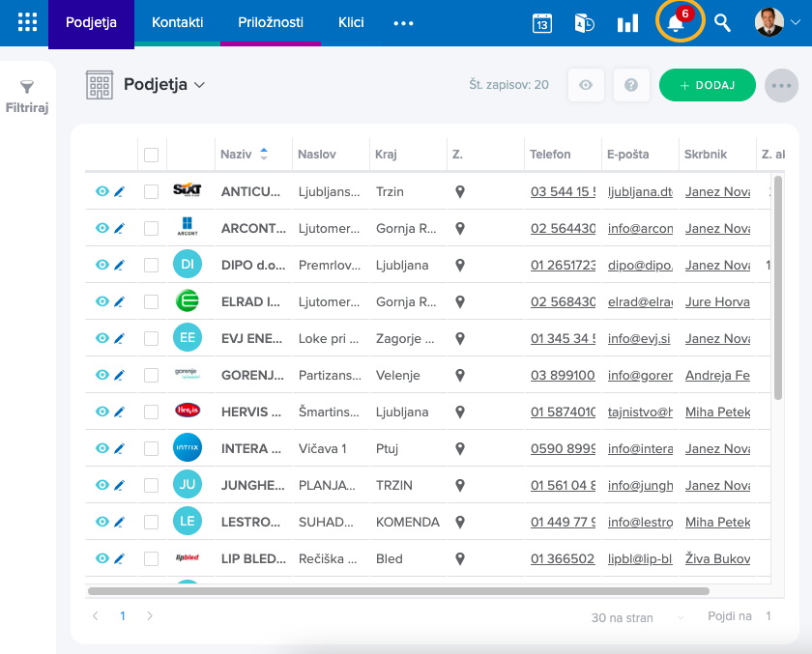Click the green DODAJ button
This screenshot has height=654, width=812.
[x=707, y=85]
